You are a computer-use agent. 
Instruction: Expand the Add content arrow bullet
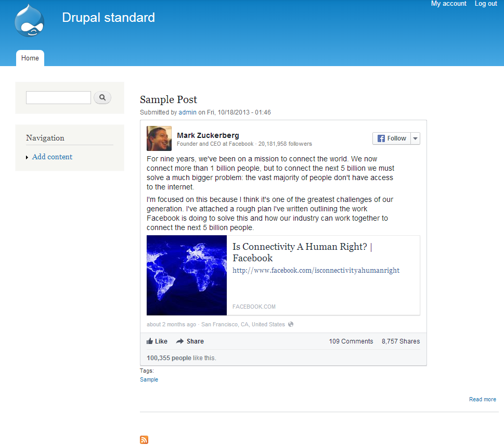click(27, 157)
